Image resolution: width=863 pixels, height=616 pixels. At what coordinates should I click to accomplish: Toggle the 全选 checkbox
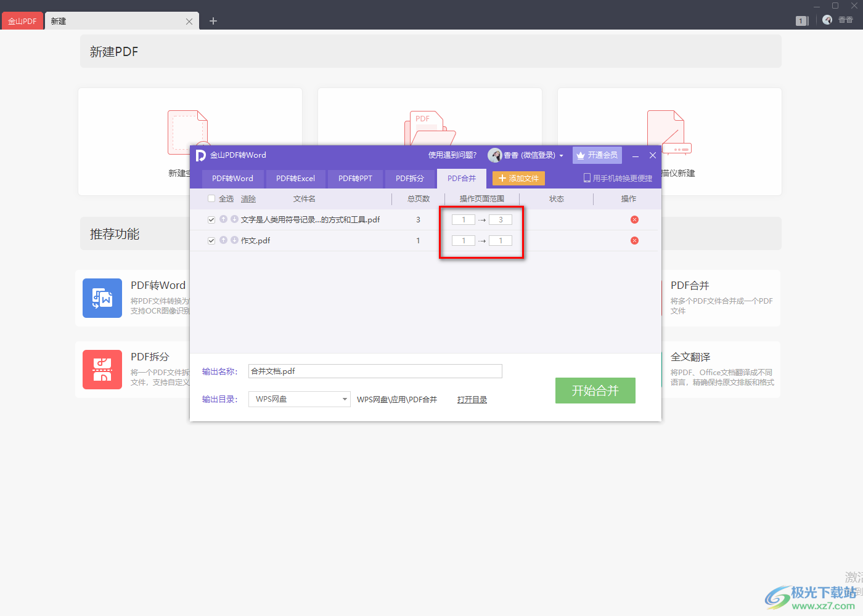[211, 198]
